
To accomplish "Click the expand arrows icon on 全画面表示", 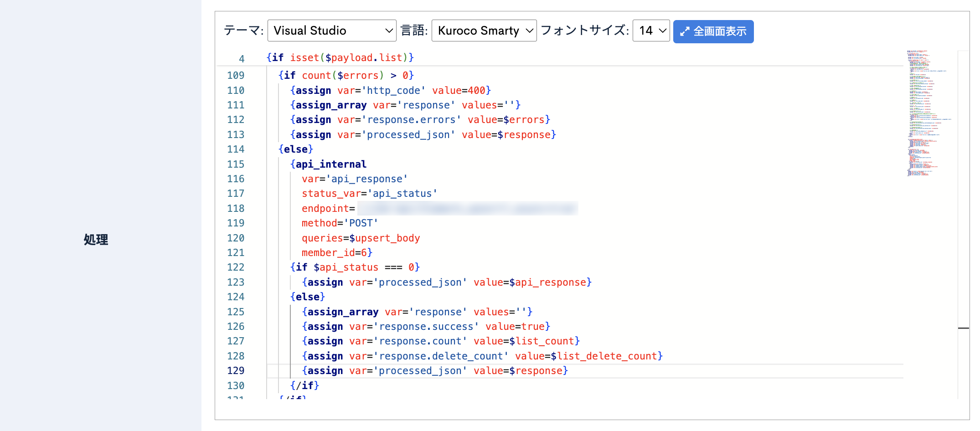I will click(684, 31).
